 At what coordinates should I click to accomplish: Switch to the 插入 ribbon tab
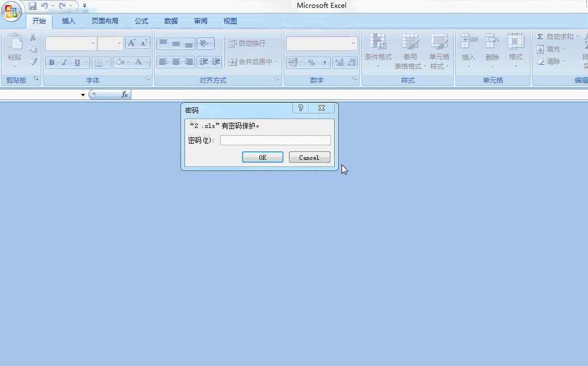pos(68,21)
